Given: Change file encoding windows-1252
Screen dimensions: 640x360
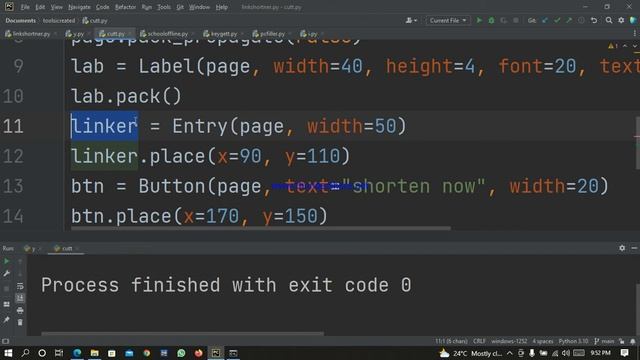Looking at the screenshot, I should tap(509, 341).
